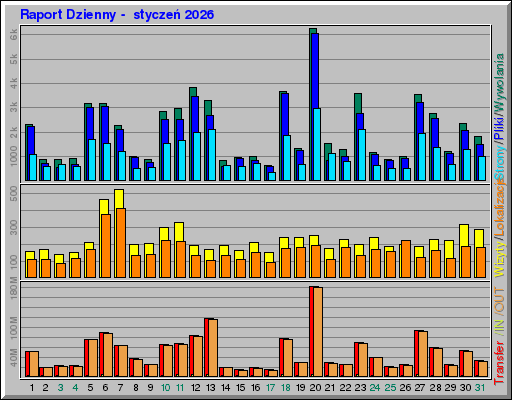Click the '4k' axis label
The image size is (512, 400).
click(14, 83)
